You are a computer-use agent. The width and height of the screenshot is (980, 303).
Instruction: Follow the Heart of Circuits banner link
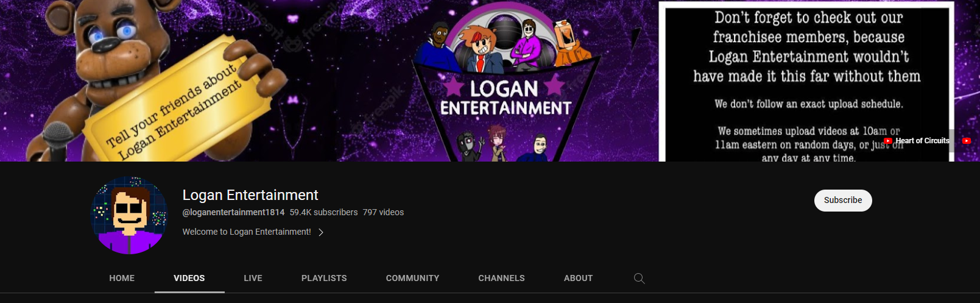[x=922, y=141]
